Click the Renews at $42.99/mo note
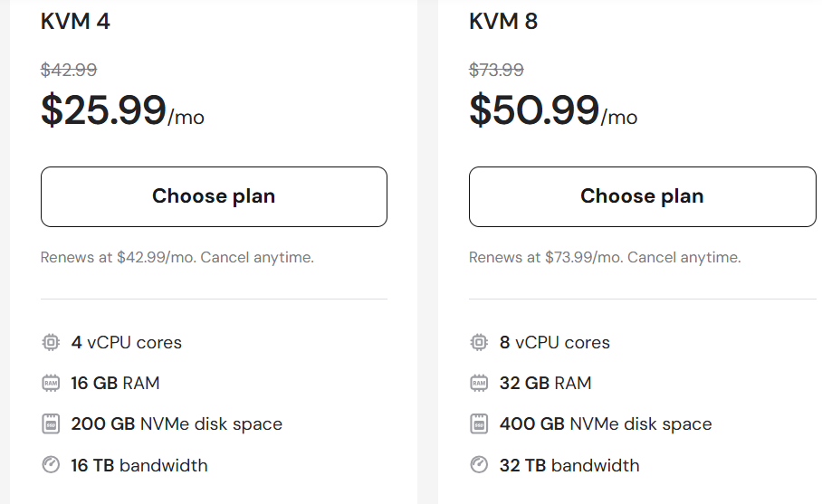The image size is (822, 504). click(x=177, y=257)
